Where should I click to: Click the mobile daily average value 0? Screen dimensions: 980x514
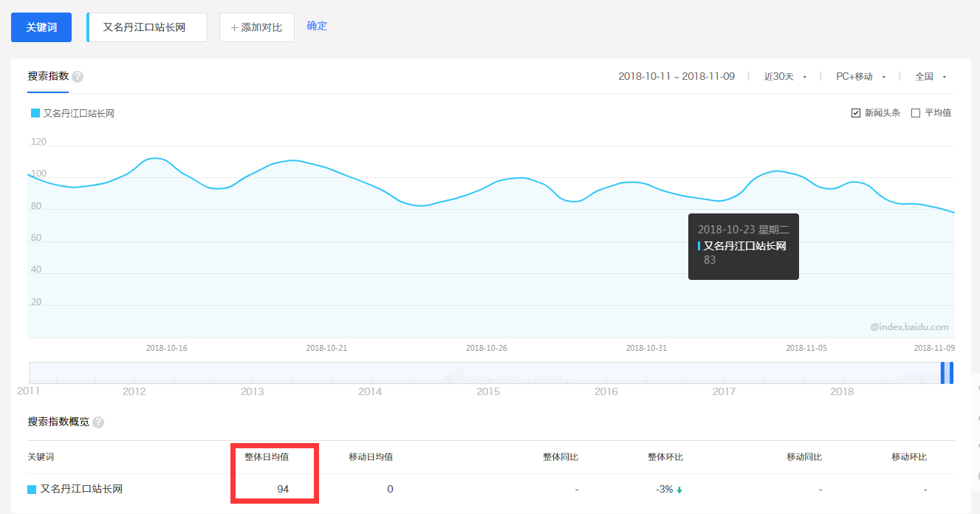coord(390,489)
